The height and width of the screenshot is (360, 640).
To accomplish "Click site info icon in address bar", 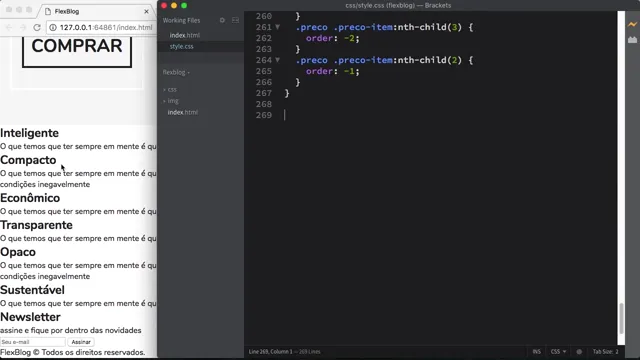I will [x=53, y=27].
